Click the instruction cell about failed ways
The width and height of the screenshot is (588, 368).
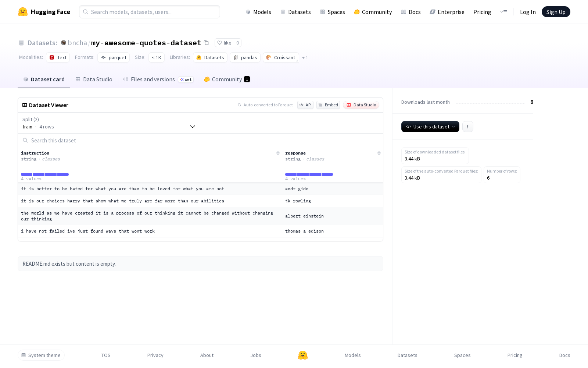[150, 231]
